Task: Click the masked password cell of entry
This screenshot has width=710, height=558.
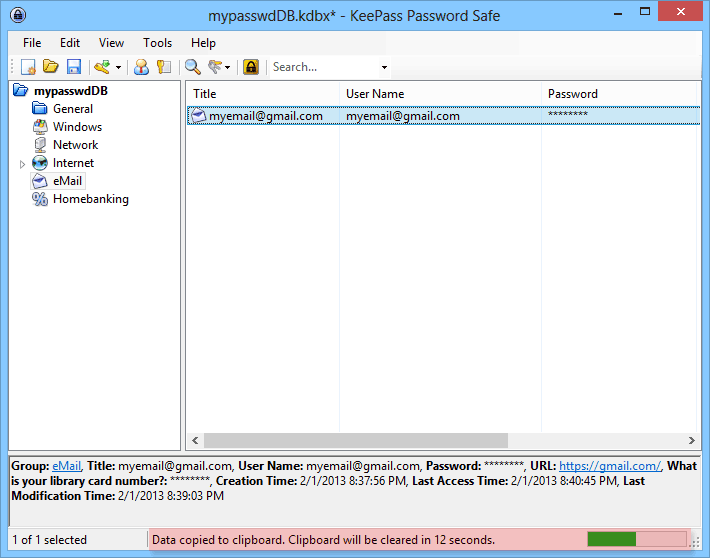Action: [568, 115]
